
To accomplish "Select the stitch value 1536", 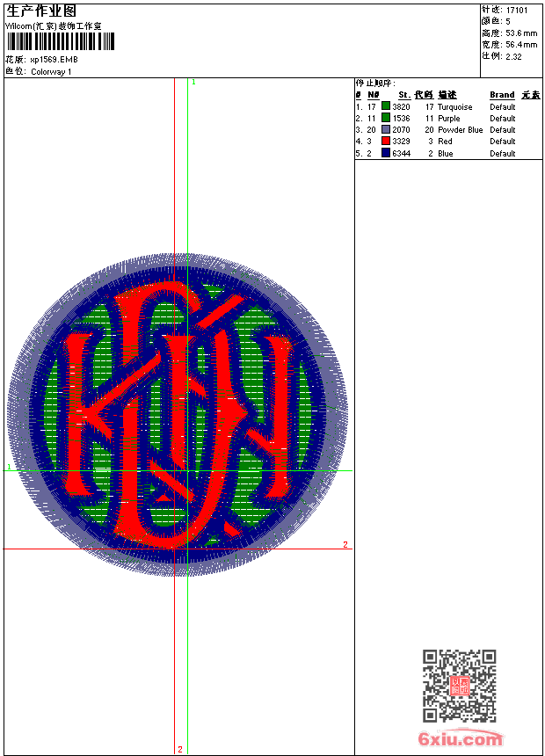I will 401,119.
